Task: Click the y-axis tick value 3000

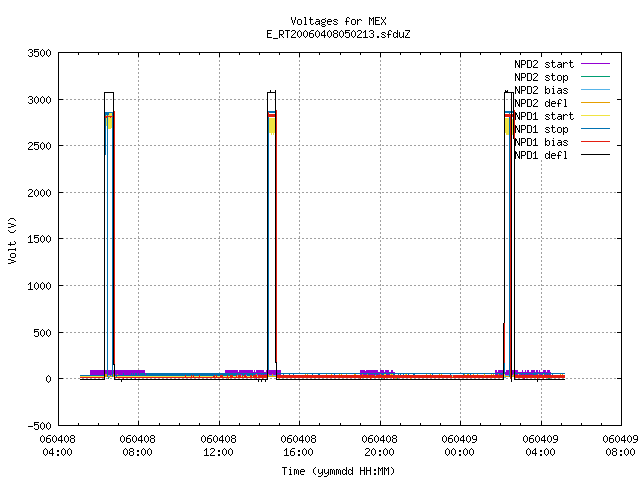Action: [39, 100]
